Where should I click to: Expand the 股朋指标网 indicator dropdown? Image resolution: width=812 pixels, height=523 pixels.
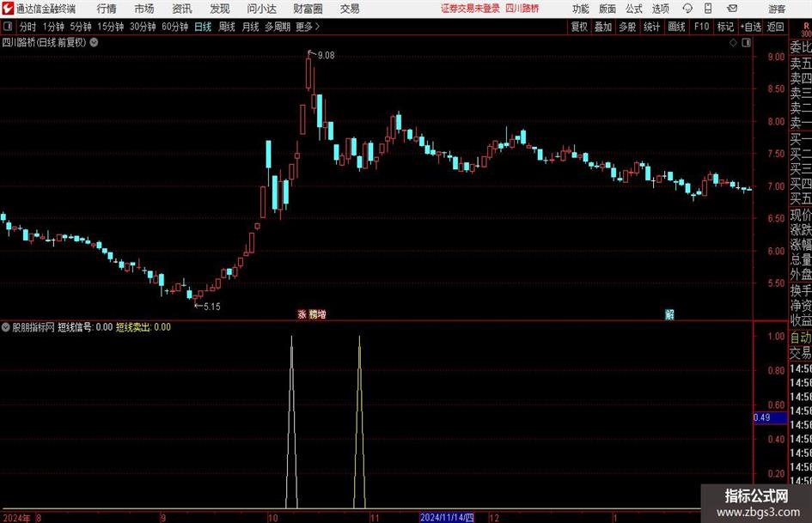pyautogui.click(x=6, y=327)
